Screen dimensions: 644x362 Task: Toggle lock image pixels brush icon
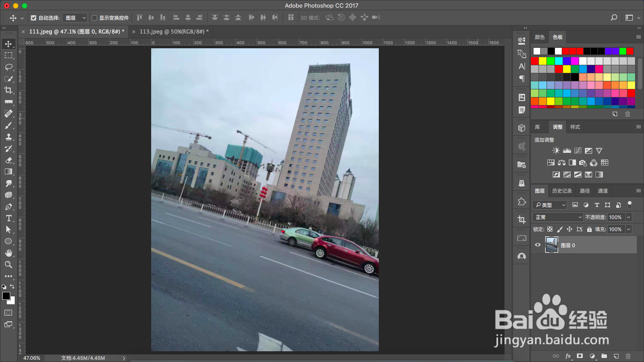559,229
